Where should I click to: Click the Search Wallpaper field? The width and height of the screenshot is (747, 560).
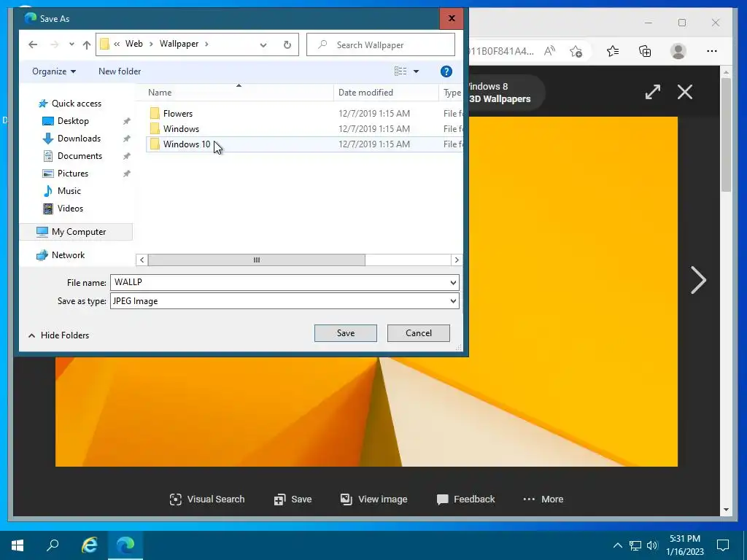coord(381,44)
